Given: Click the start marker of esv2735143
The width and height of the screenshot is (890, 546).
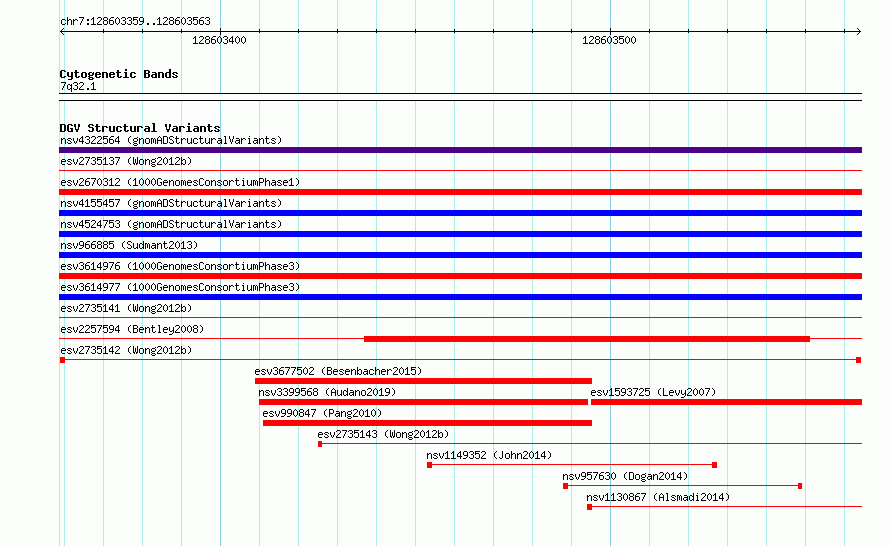Looking at the screenshot, I should pyautogui.click(x=320, y=444).
